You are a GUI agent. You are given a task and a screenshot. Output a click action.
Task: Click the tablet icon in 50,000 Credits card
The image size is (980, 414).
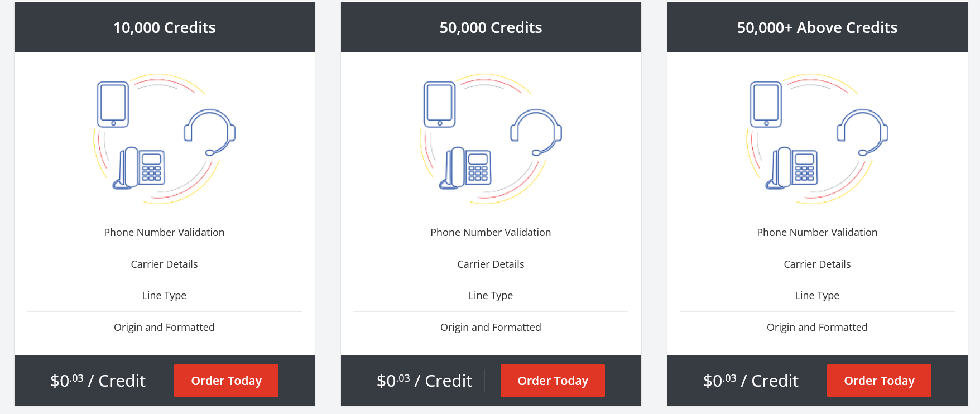(439, 104)
